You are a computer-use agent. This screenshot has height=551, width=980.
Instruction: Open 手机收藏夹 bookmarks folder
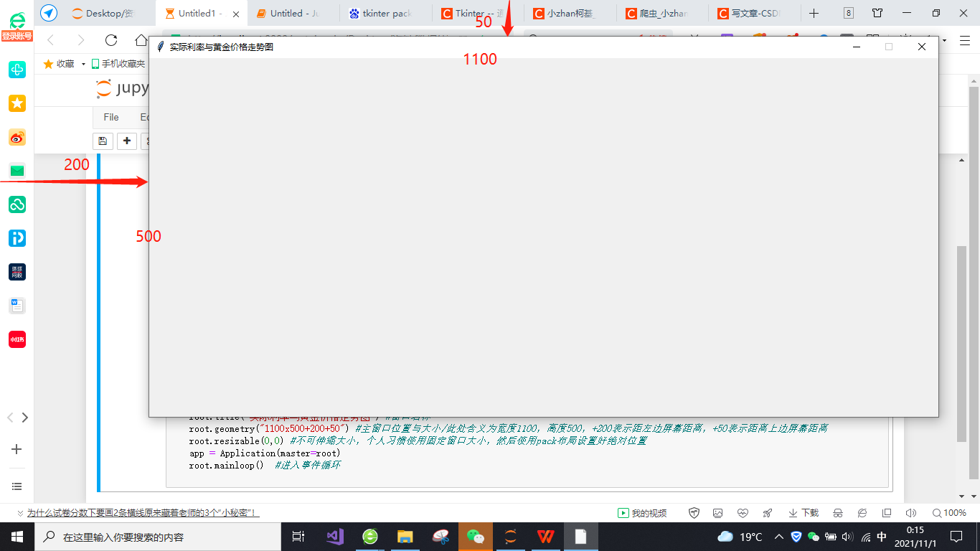(x=118, y=64)
